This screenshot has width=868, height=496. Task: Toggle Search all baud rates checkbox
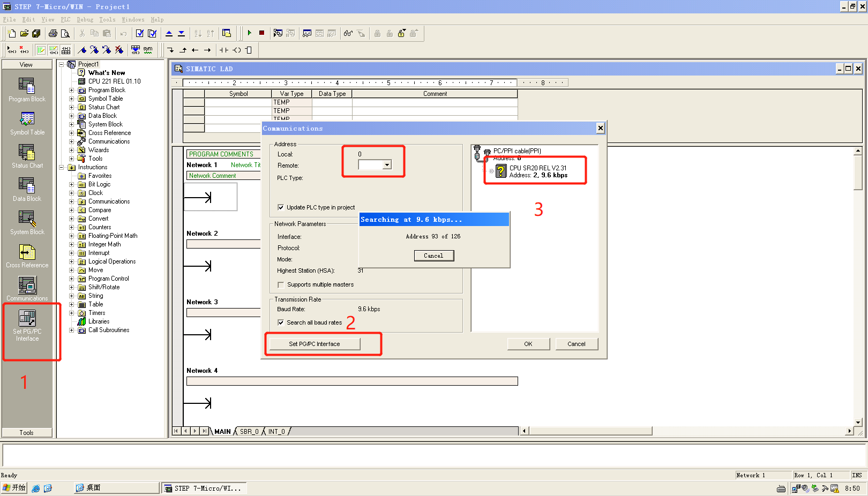tap(281, 322)
